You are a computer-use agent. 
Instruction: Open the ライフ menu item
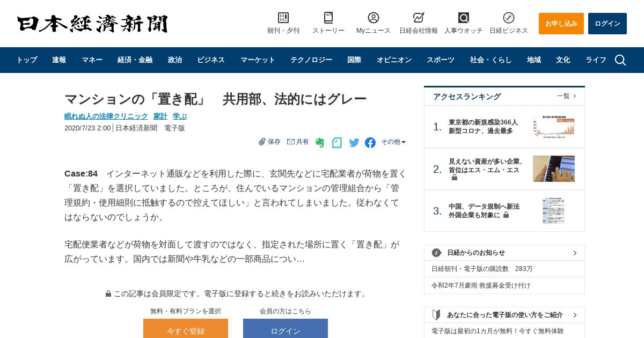point(596,60)
